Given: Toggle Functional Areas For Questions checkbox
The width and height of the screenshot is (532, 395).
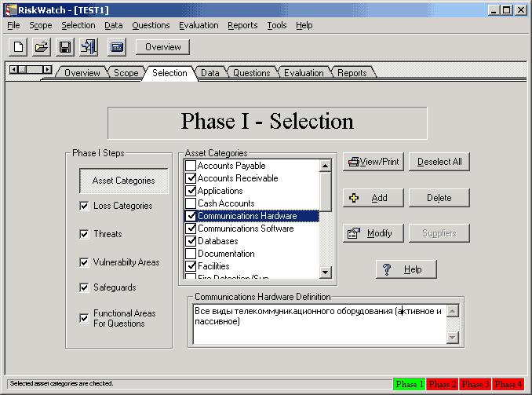Looking at the screenshot, I should 84,318.
